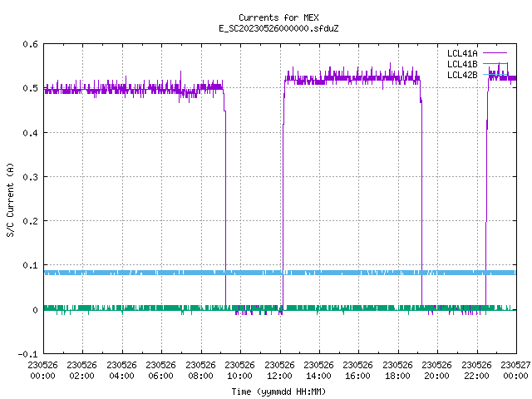The height and width of the screenshot is (399, 532).
Task: Click the blue LCL42B legend line sample
Action: point(495,75)
